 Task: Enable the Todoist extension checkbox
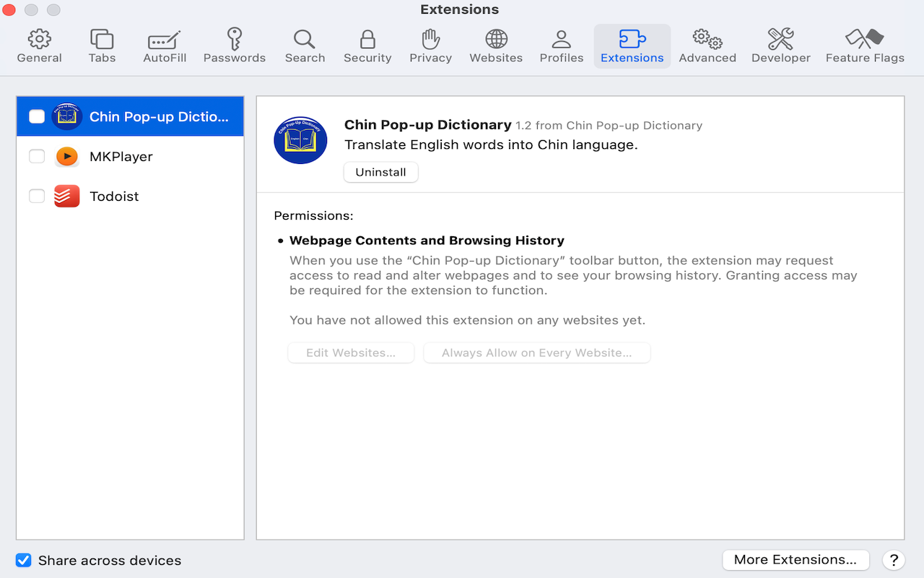(x=37, y=196)
